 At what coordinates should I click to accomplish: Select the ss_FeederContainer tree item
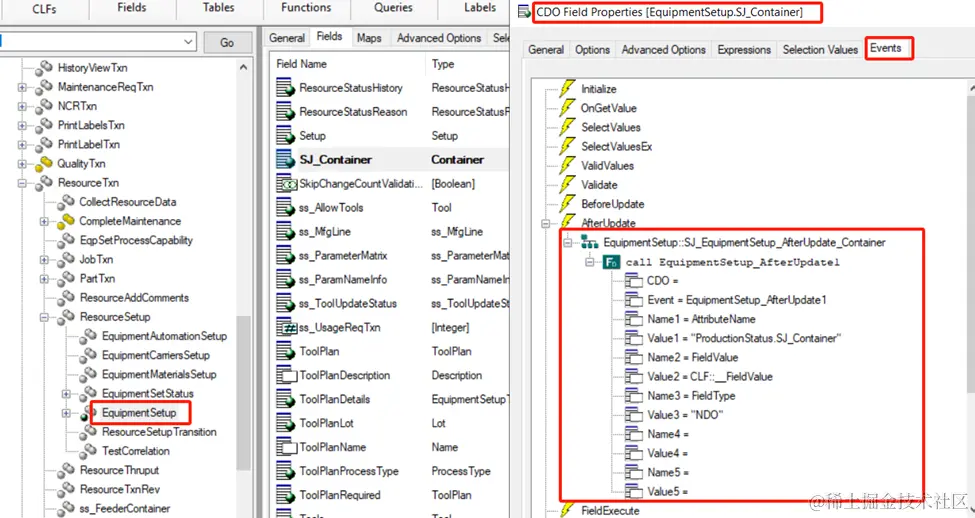(x=124, y=509)
